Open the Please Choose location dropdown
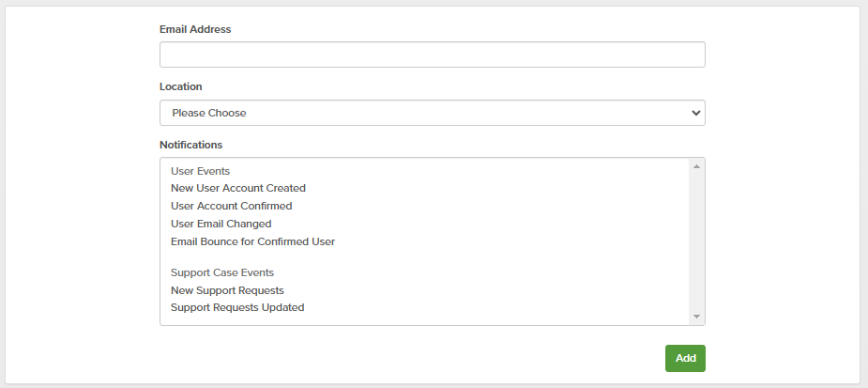This screenshot has height=388, width=868. pyautogui.click(x=422, y=113)
